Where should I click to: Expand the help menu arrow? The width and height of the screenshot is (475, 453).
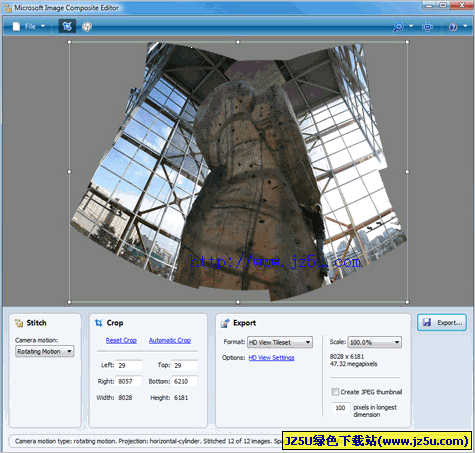(x=465, y=26)
